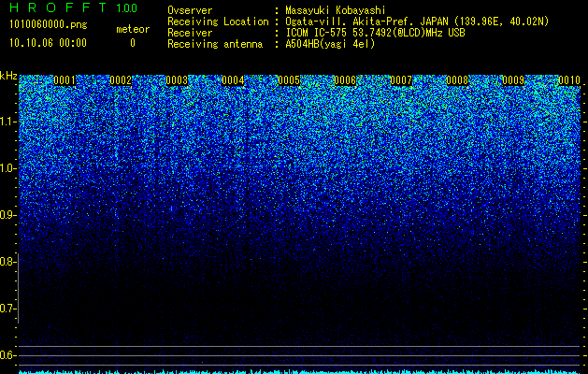588x374 pixels.
Task: Click the kHz axis unit label
Action: (8, 76)
